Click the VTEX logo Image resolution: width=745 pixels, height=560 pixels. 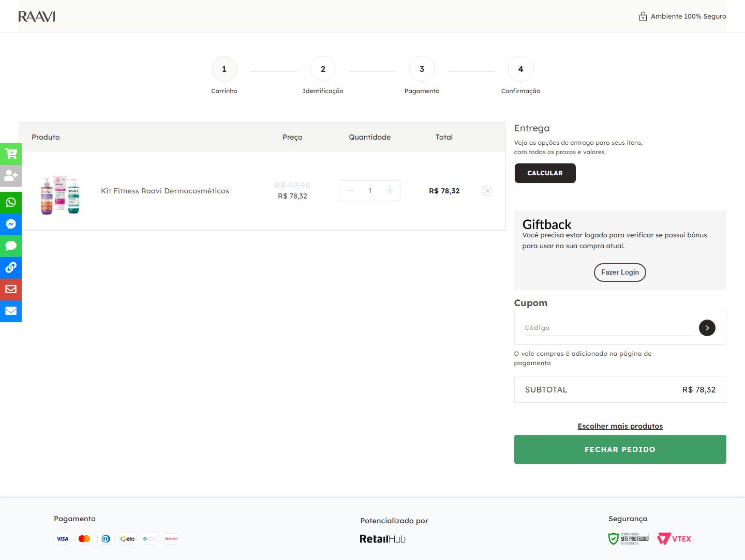[x=674, y=539]
